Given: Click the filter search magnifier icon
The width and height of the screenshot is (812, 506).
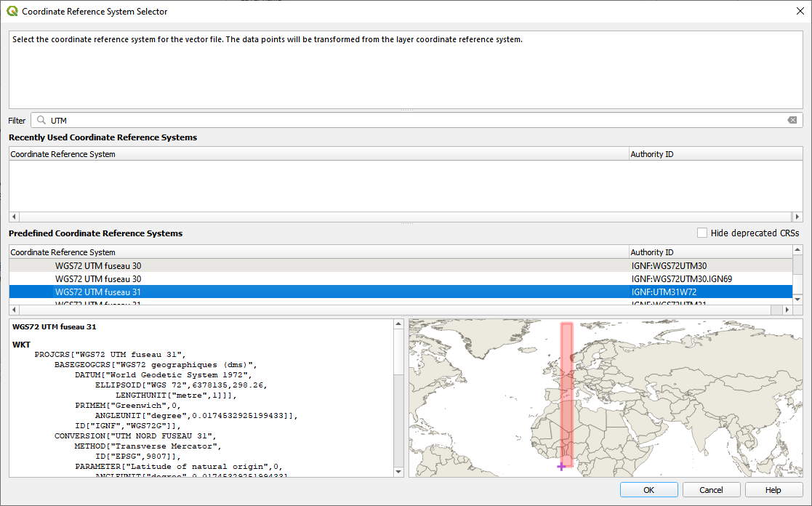Looking at the screenshot, I should 41,120.
